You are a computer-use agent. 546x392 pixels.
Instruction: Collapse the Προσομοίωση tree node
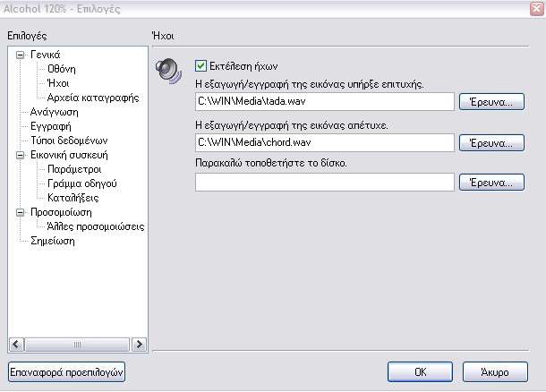(21, 212)
